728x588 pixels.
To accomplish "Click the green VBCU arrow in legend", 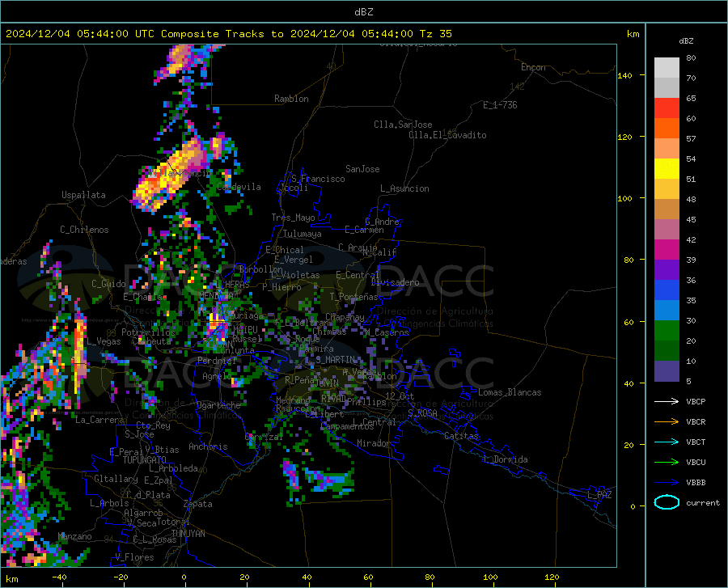I will pos(667,463).
